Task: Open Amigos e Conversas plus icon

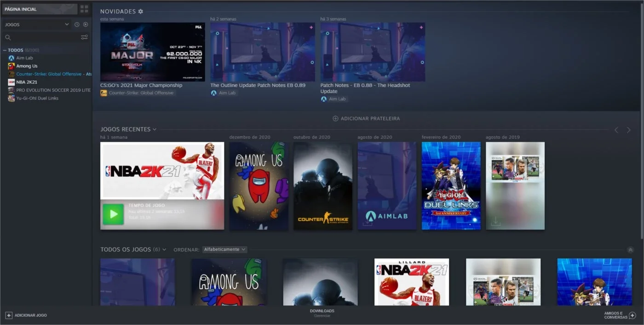Action: pos(632,315)
